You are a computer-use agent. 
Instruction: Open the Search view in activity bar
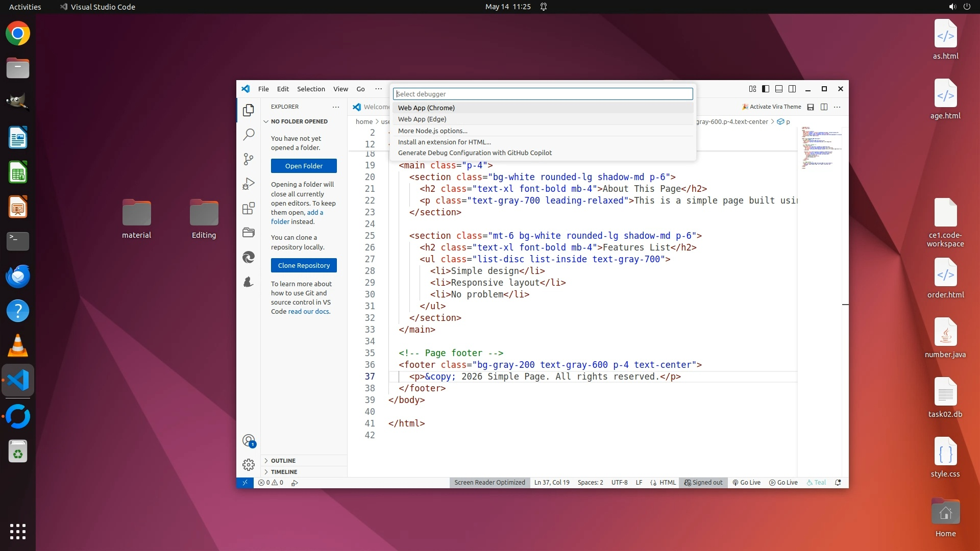point(249,135)
